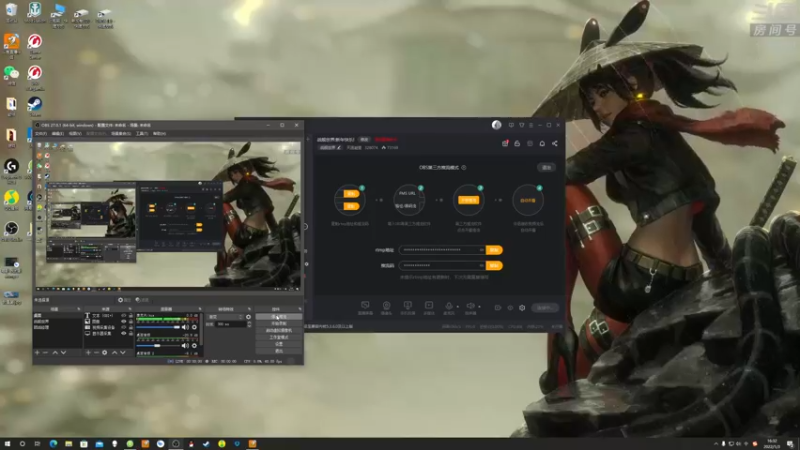Click the microphone icon in streaming app's bottom toolbar
This screenshot has width=800, height=450.
(x=449, y=306)
